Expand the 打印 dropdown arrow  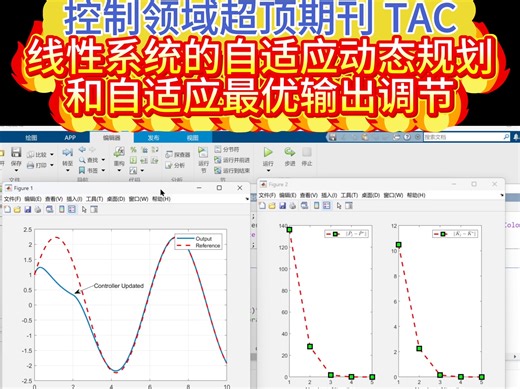click(x=52, y=165)
